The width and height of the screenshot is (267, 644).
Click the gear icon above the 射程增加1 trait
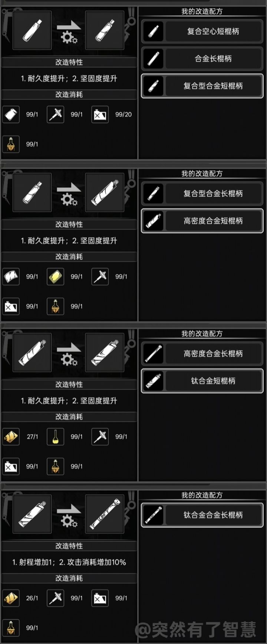point(69,521)
